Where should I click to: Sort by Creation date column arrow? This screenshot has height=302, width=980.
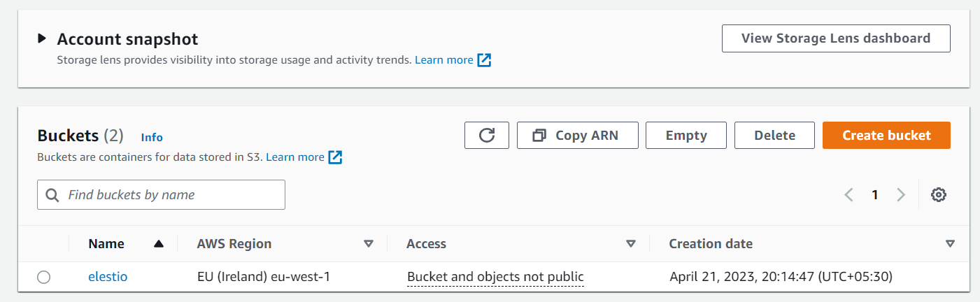(x=949, y=244)
